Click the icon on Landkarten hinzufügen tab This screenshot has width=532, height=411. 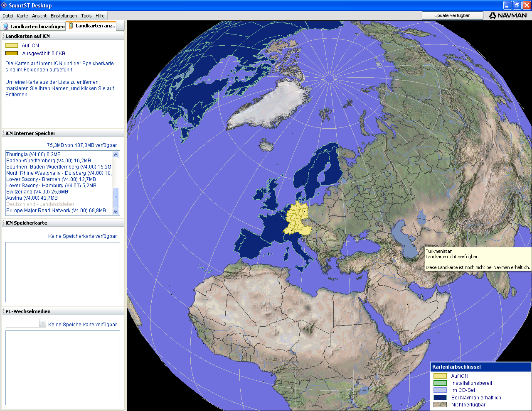6,26
